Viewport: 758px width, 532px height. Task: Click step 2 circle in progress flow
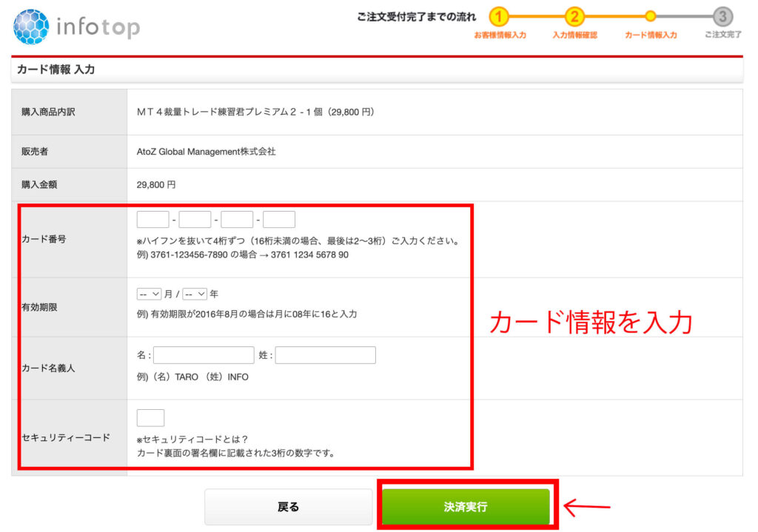[x=574, y=16]
